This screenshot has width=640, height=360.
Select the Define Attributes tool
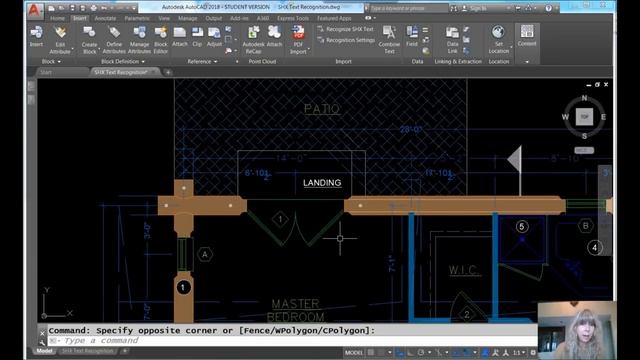coord(114,40)
